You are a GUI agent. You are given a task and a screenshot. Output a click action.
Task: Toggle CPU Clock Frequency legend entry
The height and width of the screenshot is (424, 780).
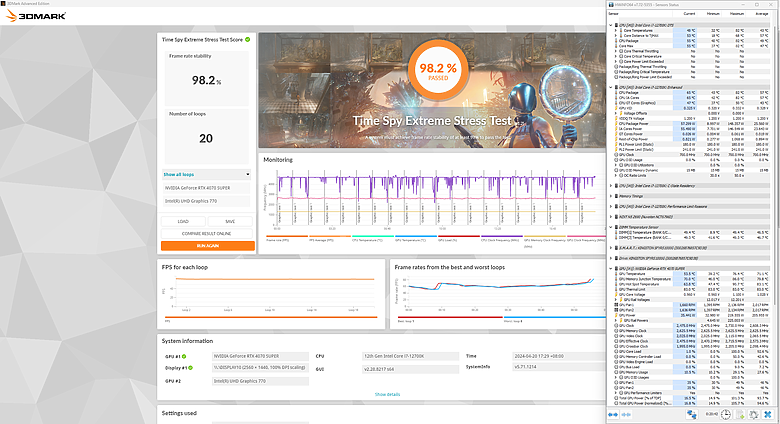click(501, 238)
